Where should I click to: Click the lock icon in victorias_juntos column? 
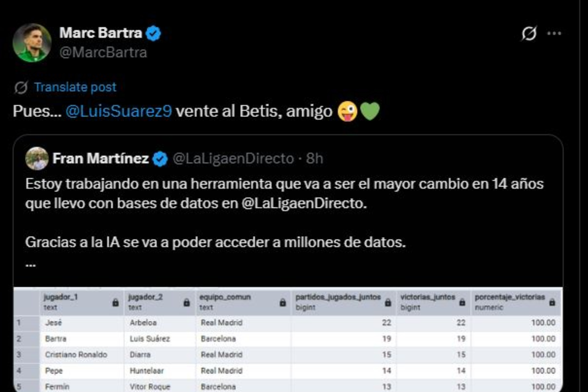[x=462, y=303]
